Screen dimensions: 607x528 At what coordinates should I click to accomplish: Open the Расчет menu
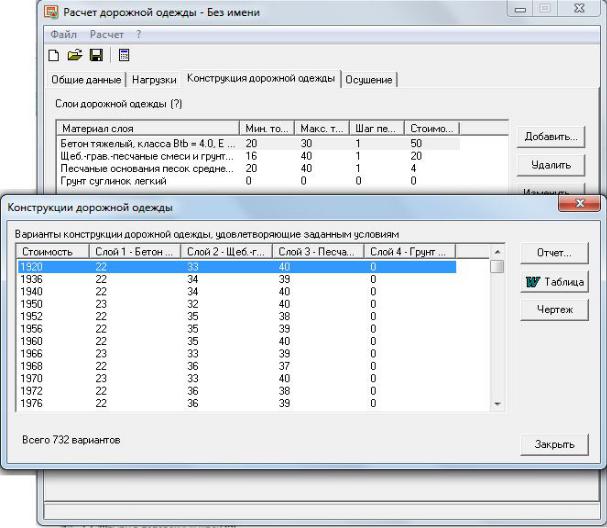[x=107, y=34]
